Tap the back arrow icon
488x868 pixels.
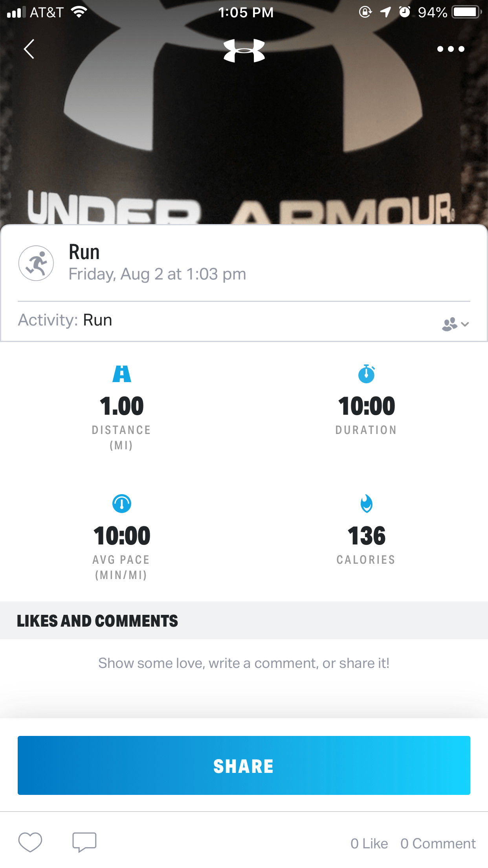tap(29, 49)
